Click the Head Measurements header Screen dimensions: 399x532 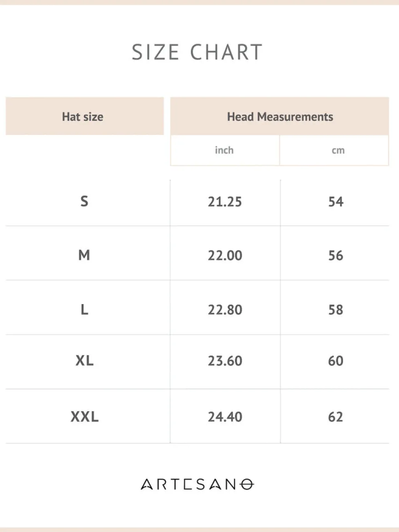(x=280, y=116)
